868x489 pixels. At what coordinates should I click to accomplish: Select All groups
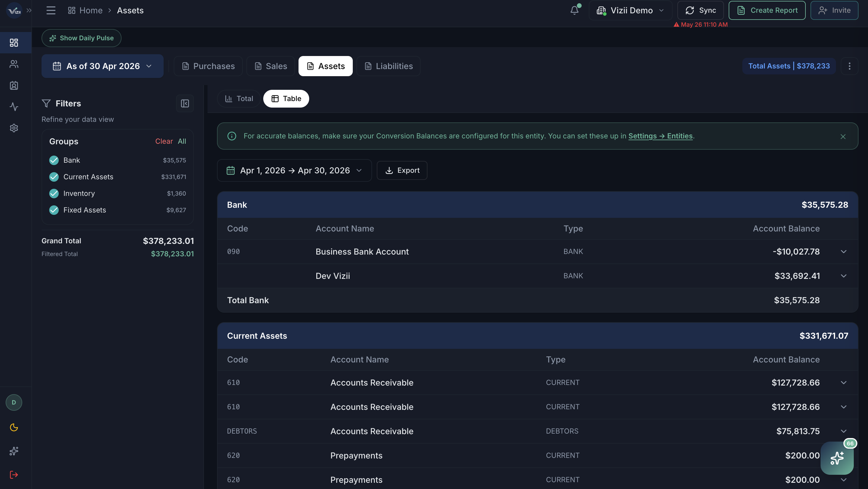[x=182, y=141]
